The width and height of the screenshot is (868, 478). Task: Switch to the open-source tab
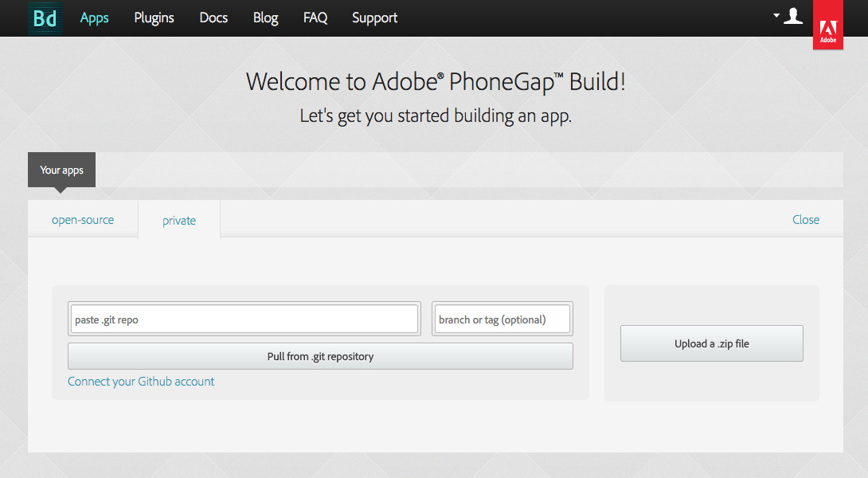click(82, 219)
